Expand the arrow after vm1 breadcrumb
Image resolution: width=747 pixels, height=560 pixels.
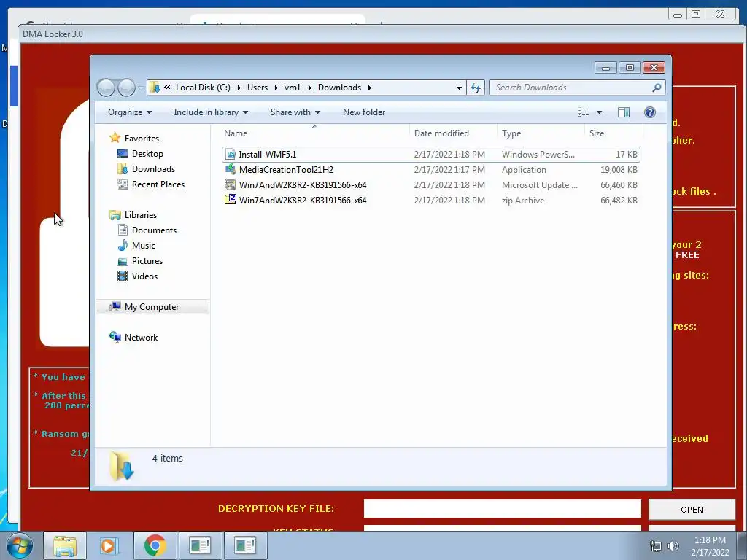(309, 87)
